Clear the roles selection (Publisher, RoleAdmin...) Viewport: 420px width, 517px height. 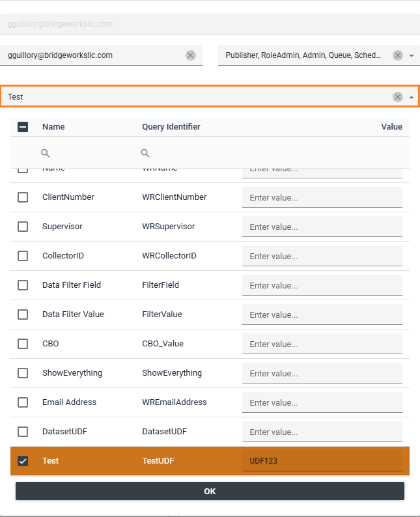point(398,55)
